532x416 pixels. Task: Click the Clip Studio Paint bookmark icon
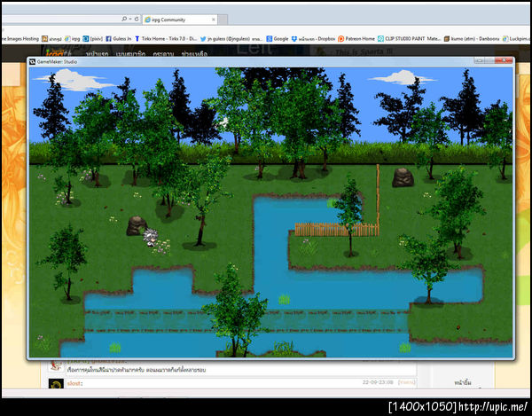pos(380,39)
